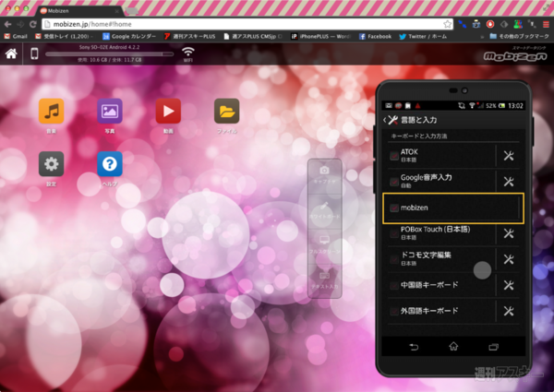Click the device storage usage bar
Screen dimensions: 554x392
pos(110,54)
